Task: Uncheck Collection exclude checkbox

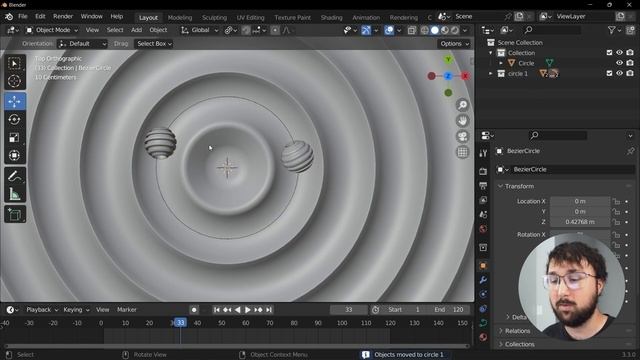Action: coord(609,53)
